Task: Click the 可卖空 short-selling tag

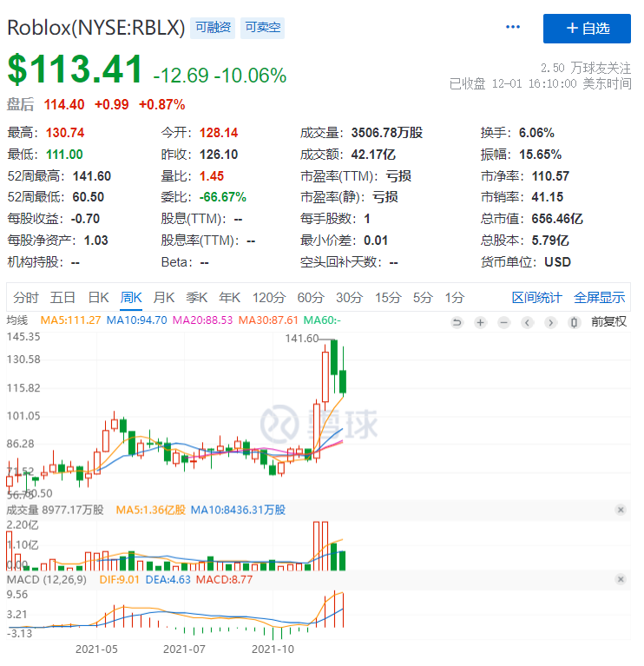Action: click(262, 28)
